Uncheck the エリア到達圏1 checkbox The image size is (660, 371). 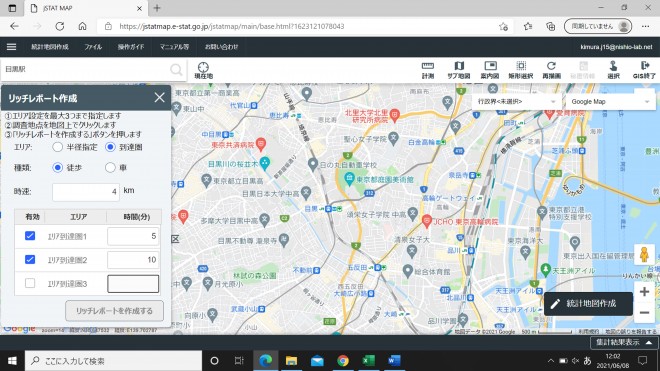click(x=30, y=236)
